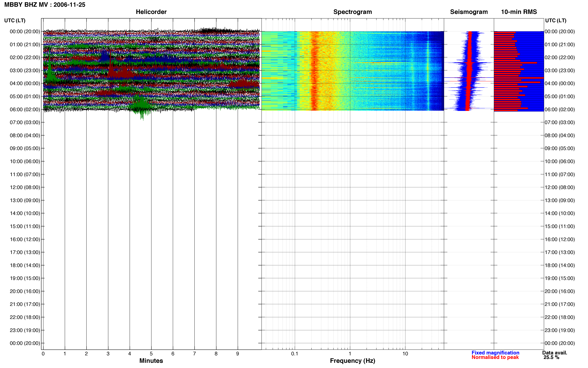
Task: Click the '10-min RMS' panel heading
Action: 519,12
